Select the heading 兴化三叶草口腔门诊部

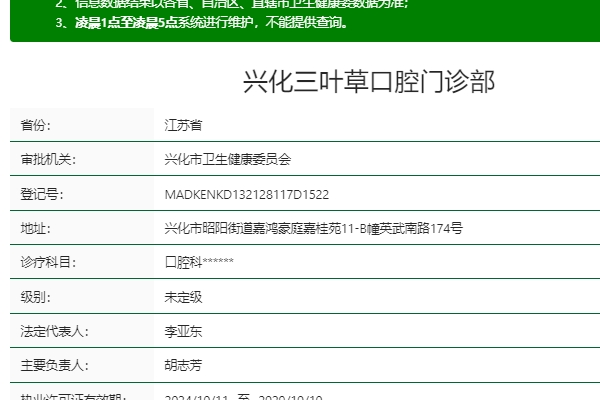click(x=369, y=82)
